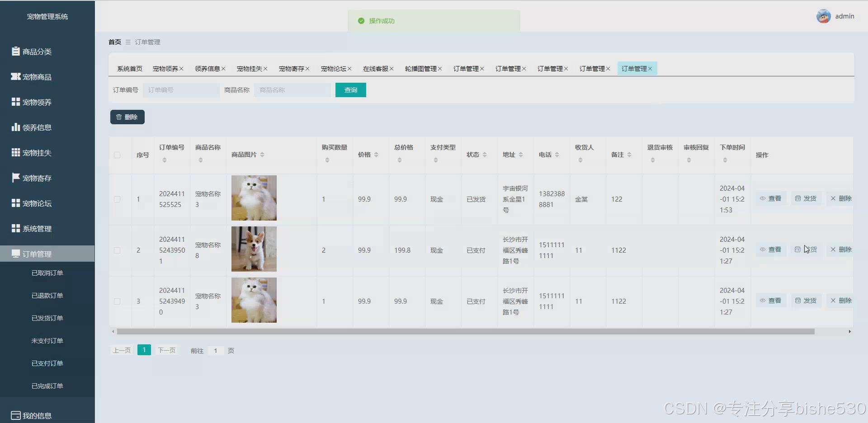The height and width of the screenshot is (423, 868).
Task: View order 2024411525525 details
Action: click(x=771, y=198)
